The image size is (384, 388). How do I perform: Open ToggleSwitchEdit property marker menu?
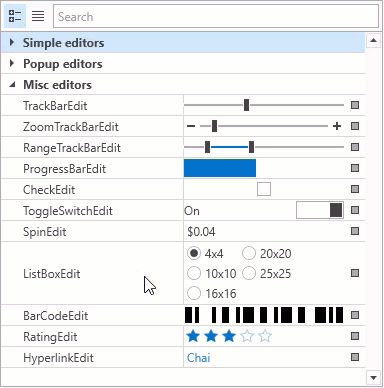[x=355, y=210]
